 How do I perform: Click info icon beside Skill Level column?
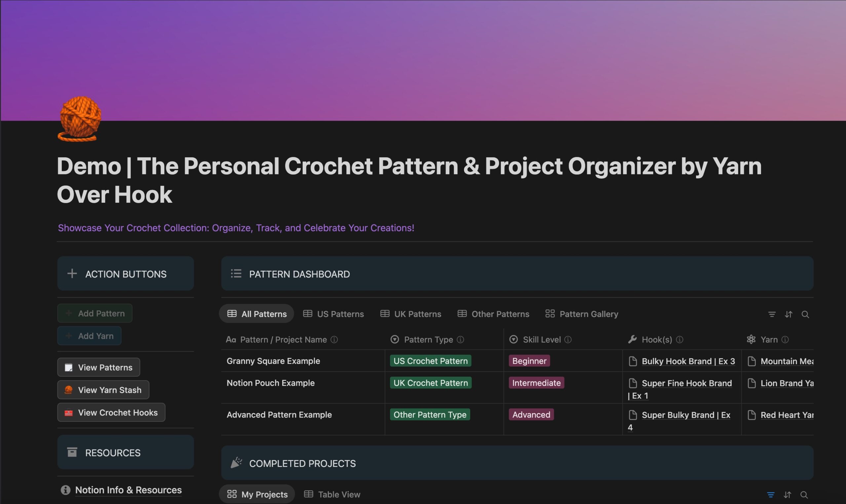pos(568,340)
